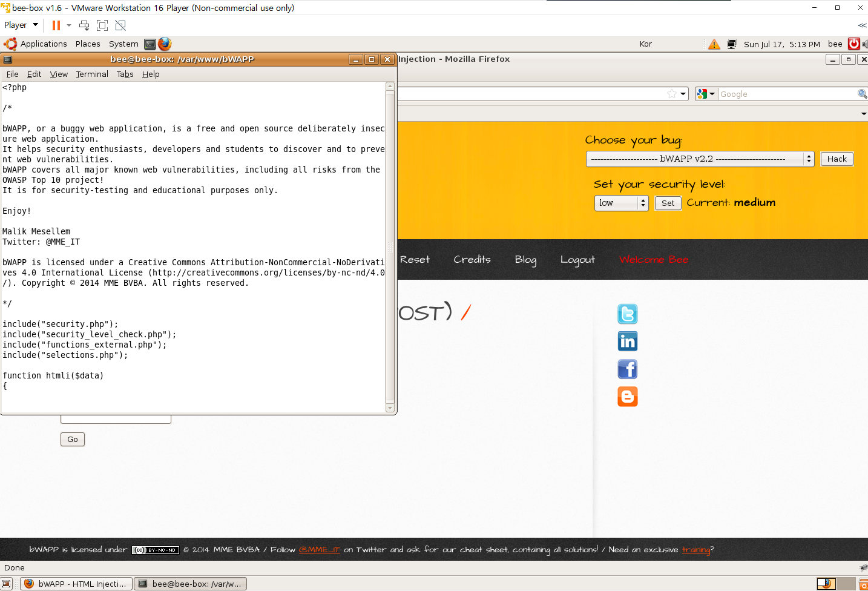Screen dimensions: 868x591
Task: Open the Applications menu
Action: [44, 44]
